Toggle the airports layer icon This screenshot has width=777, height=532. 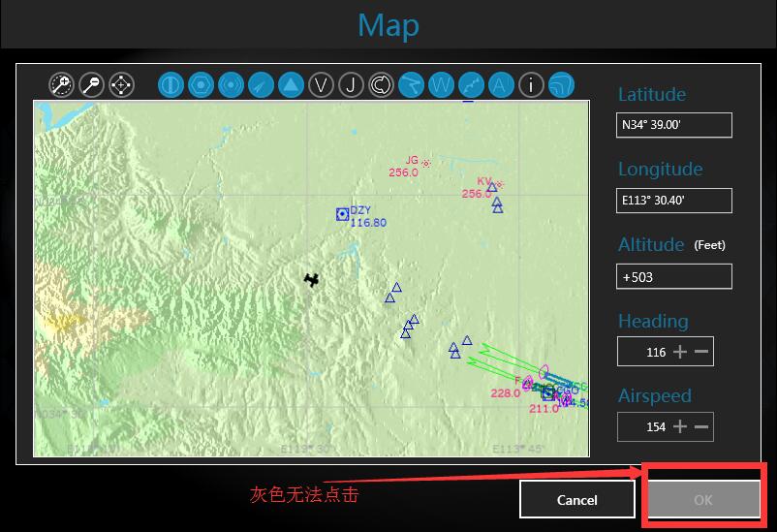point(171,85)
